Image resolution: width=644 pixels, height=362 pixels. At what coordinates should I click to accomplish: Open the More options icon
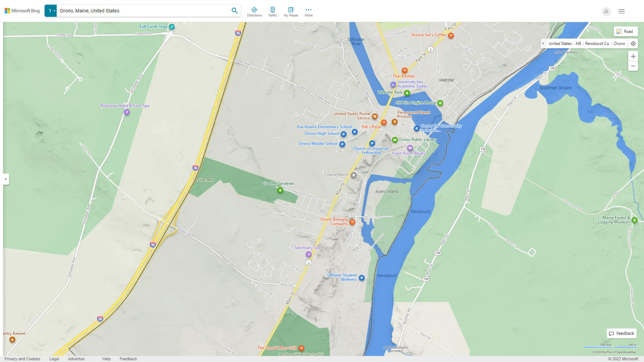[308, 11]
